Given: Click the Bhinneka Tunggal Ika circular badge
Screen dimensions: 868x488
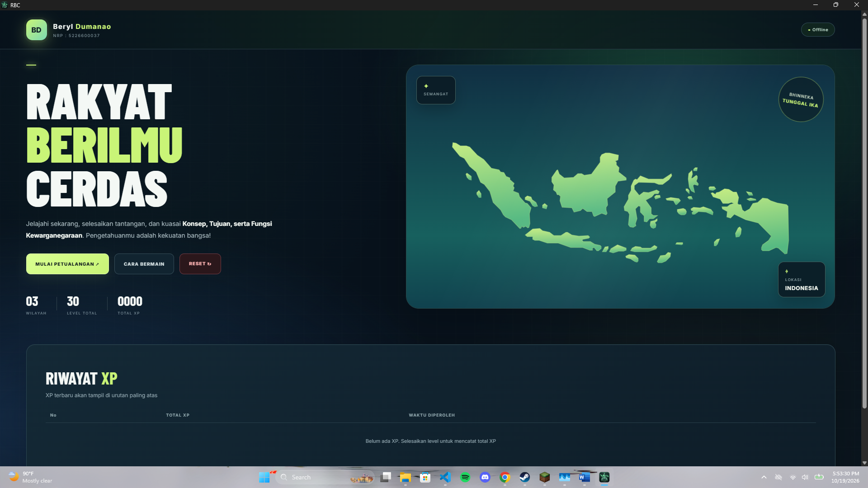Looking at the screenshot, I should (x=801, y=99).
